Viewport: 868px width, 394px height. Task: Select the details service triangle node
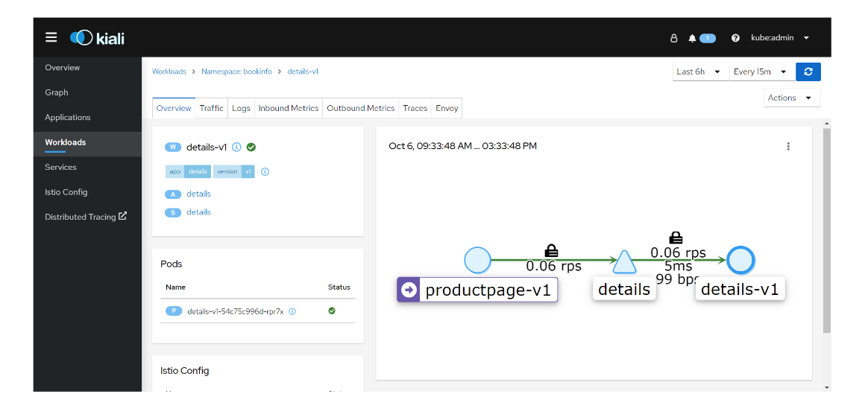624,262
